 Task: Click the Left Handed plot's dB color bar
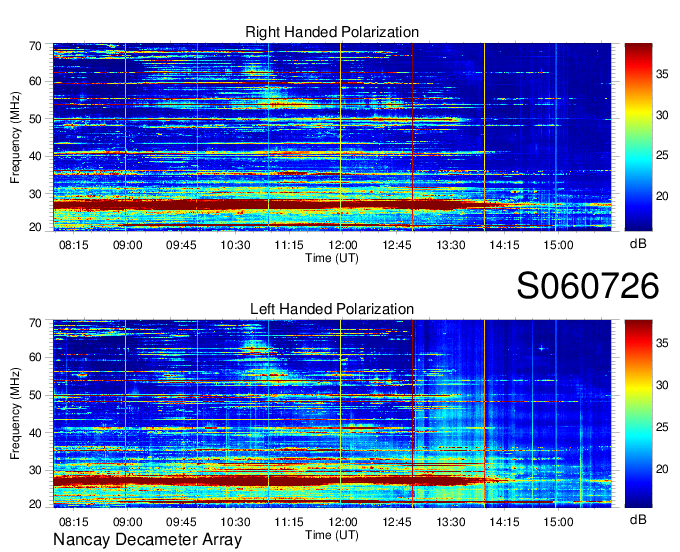pyautogui.click(x=638, y=414)
